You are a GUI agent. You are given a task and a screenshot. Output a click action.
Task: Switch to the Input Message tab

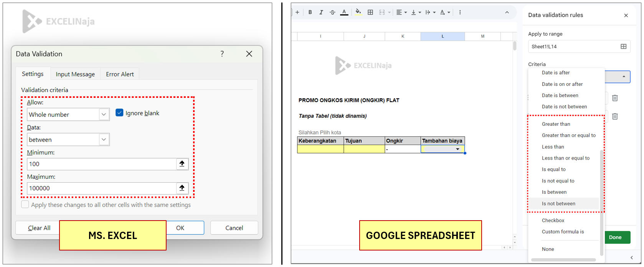(x=75, y=74)
